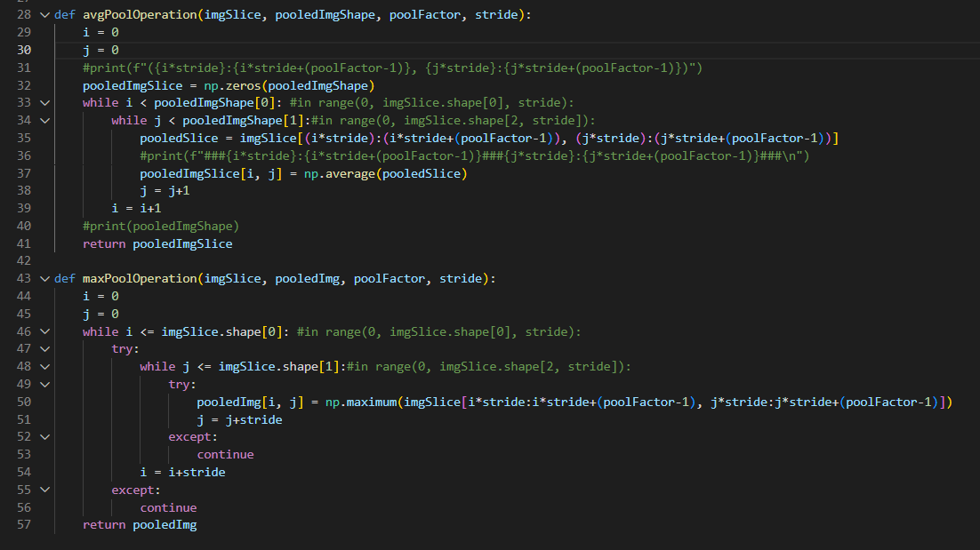Screen dimensions: 980x550
Task: Click 'continue' keyword on line 56
Action: (x=168, y=507)
